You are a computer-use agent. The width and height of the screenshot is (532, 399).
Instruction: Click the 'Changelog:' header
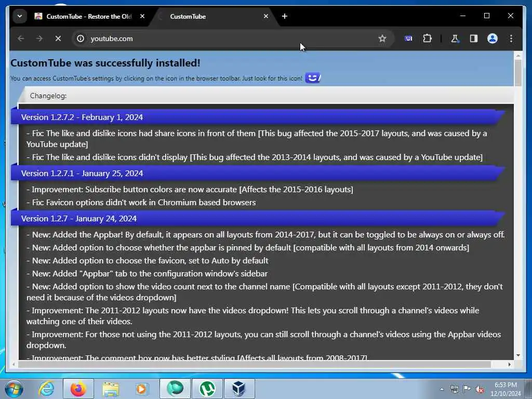pos(48,96)
